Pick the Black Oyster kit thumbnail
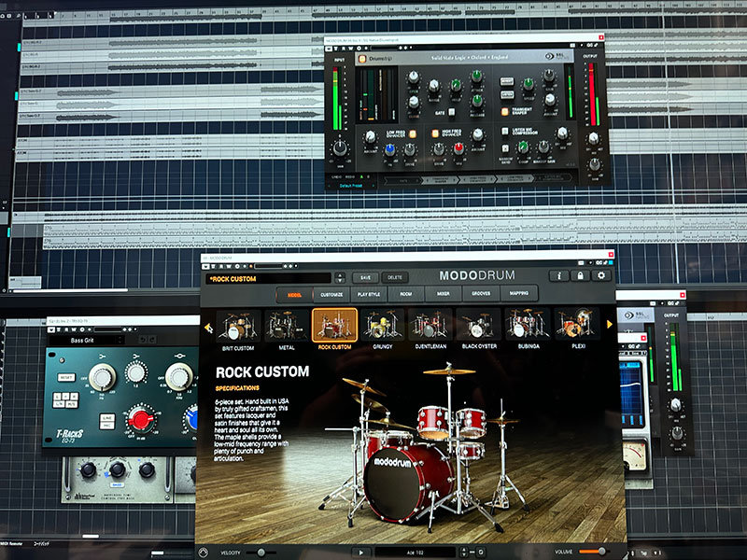The image size is (747, 560). point(479,324)
